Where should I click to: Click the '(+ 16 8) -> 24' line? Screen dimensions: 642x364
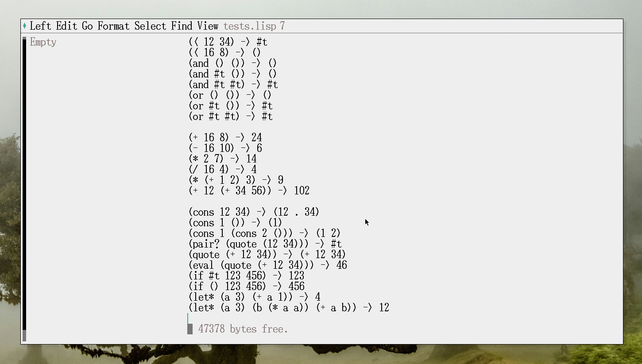(225, 138)
